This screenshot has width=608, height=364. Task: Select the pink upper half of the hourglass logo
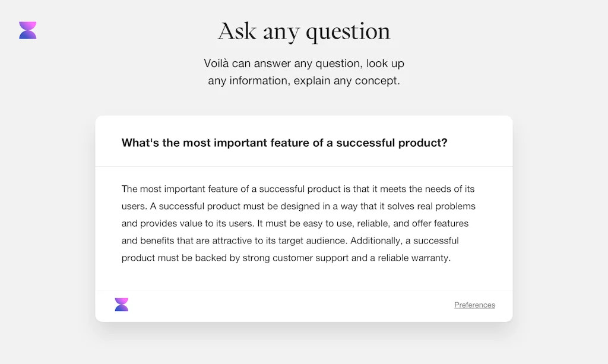pyautogui.click(x=27, y=24)
